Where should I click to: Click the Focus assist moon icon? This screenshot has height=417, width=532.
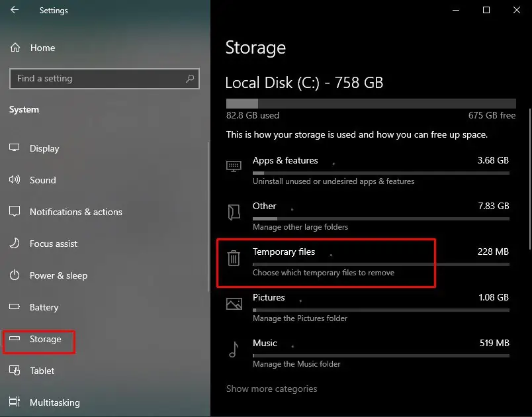coord(15,243)
